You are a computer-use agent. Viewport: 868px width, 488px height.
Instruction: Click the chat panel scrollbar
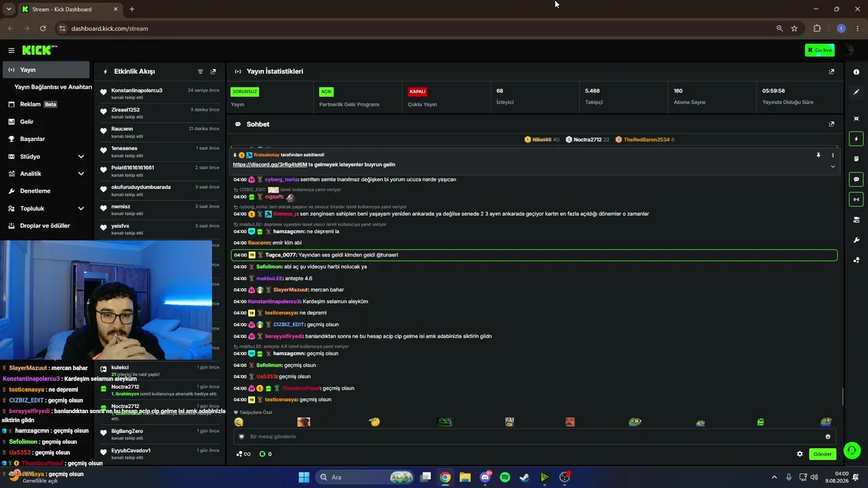[x=842, y=396]
